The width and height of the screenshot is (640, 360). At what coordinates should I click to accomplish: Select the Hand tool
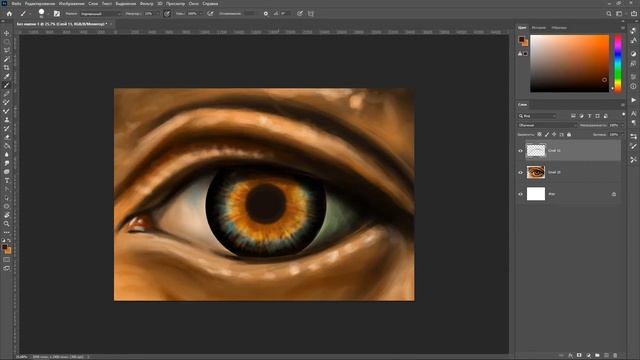(7, 215)
